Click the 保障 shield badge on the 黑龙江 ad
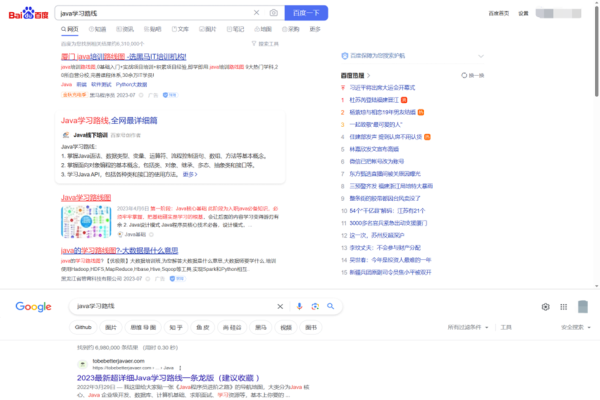 coord(177,279)
